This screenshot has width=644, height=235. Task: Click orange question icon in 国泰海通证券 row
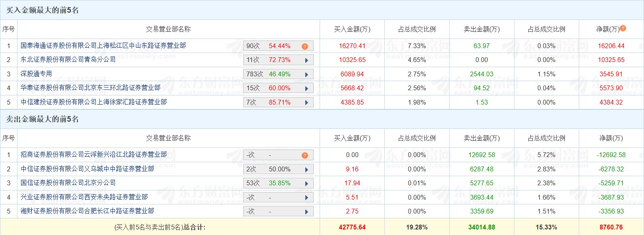(x=305, y=47)
